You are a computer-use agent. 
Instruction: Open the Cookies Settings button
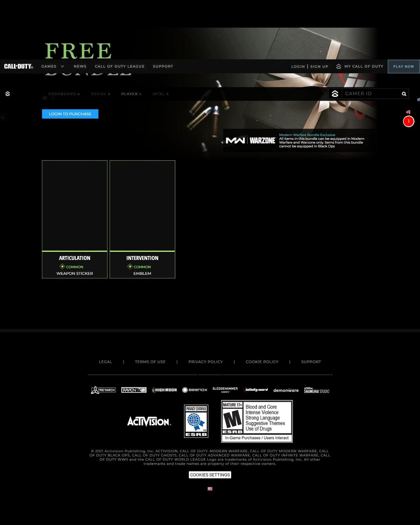point(210,475)
